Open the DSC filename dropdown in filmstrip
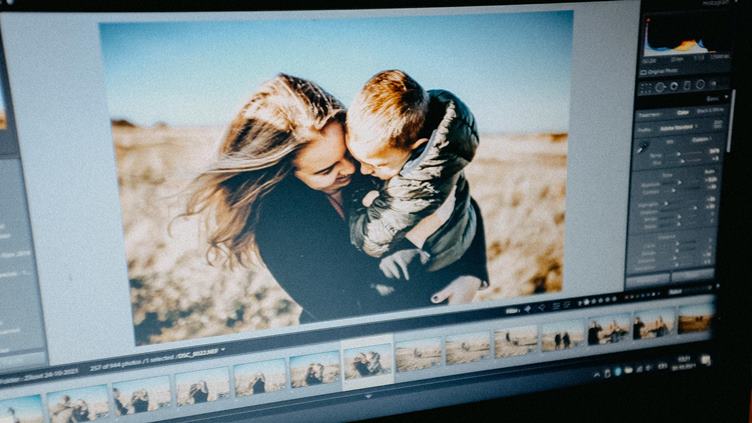 [x=200, y=353]
